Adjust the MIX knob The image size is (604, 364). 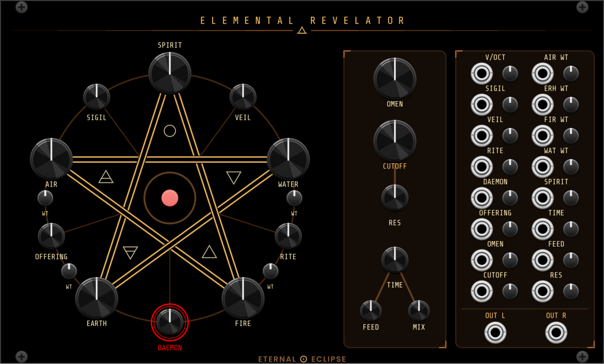click(419, 311)
